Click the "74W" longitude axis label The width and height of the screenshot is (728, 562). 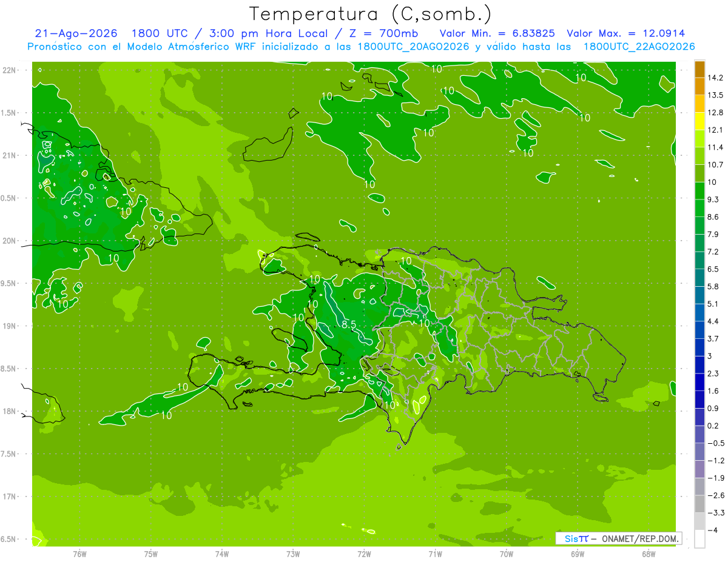point(222,554)
